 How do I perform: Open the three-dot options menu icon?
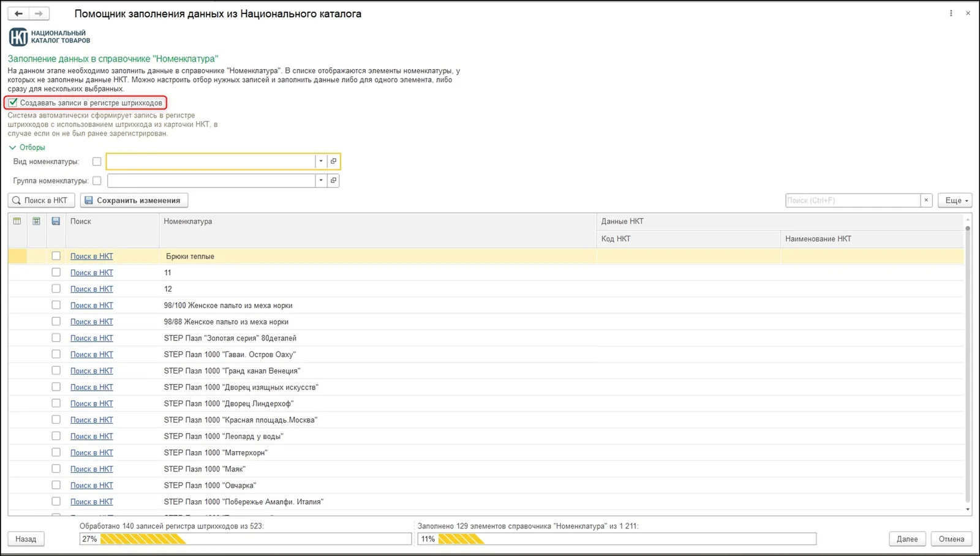click(951, 13)
